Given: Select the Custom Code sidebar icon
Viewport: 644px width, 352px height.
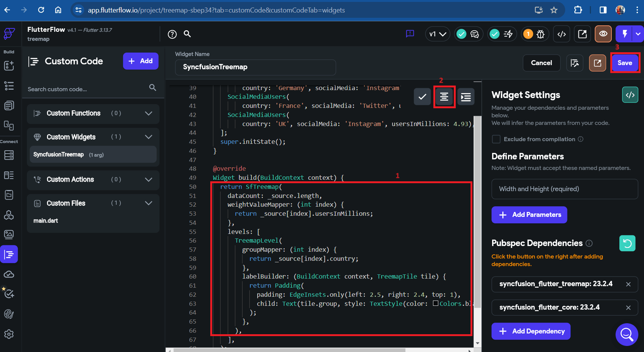Looking at the screenshot, I should pyautogui.click(x=9, y=254).
